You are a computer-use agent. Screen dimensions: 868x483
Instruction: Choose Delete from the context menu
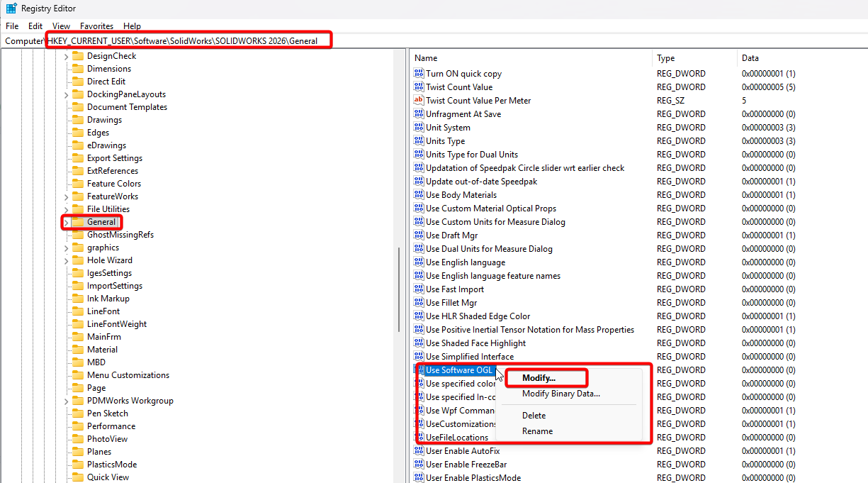click(534, 416)
